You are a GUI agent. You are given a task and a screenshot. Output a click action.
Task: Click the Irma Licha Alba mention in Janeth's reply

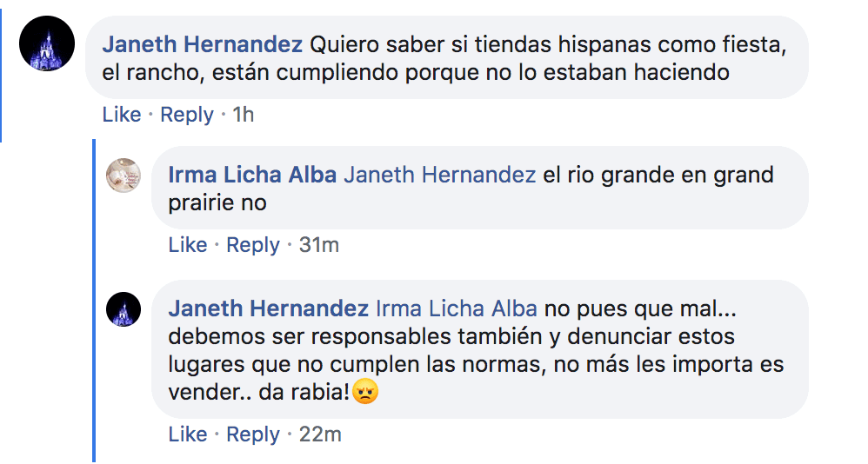[457, 308]
